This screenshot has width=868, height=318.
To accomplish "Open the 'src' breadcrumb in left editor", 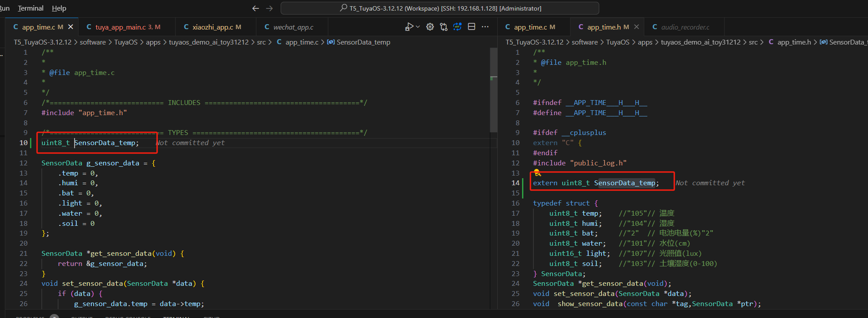I will 261,42.
